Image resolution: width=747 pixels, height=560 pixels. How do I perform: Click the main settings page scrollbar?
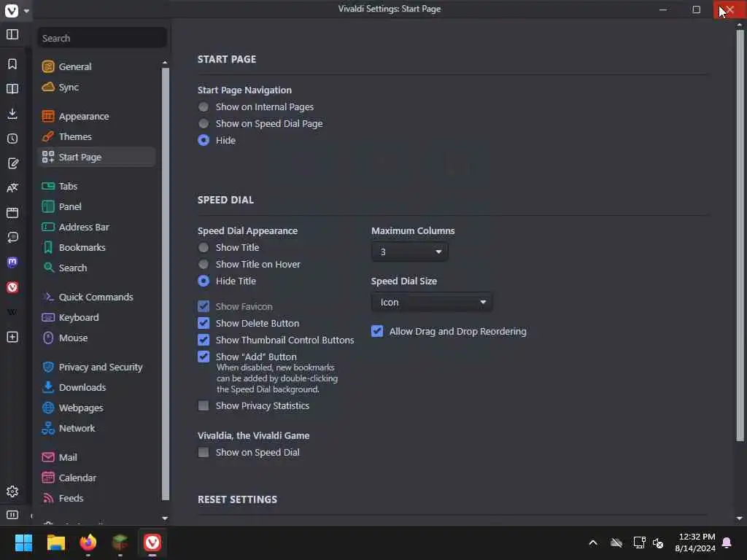tap(740, 236)
